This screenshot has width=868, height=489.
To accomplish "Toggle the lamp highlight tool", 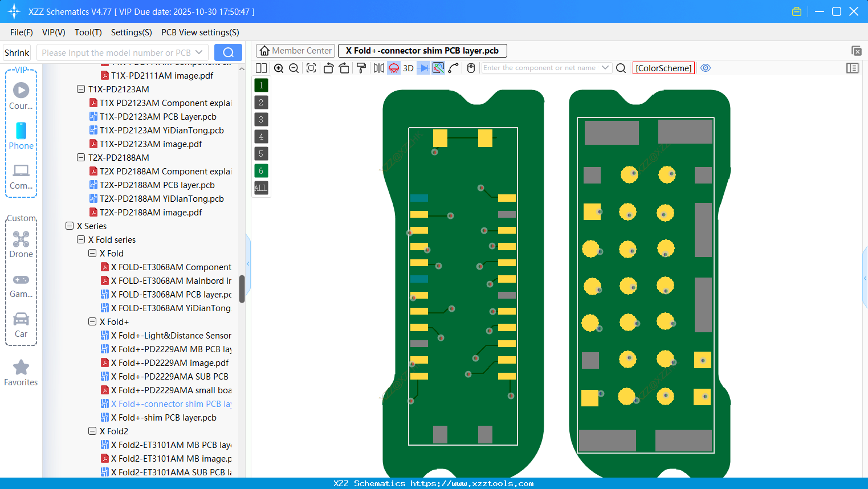I will (393, 68).
